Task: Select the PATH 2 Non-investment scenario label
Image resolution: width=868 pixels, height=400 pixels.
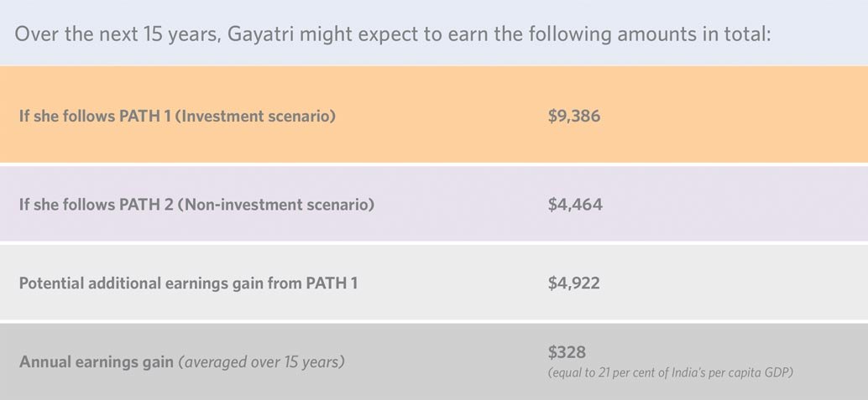Action: [x=196, y=205]
